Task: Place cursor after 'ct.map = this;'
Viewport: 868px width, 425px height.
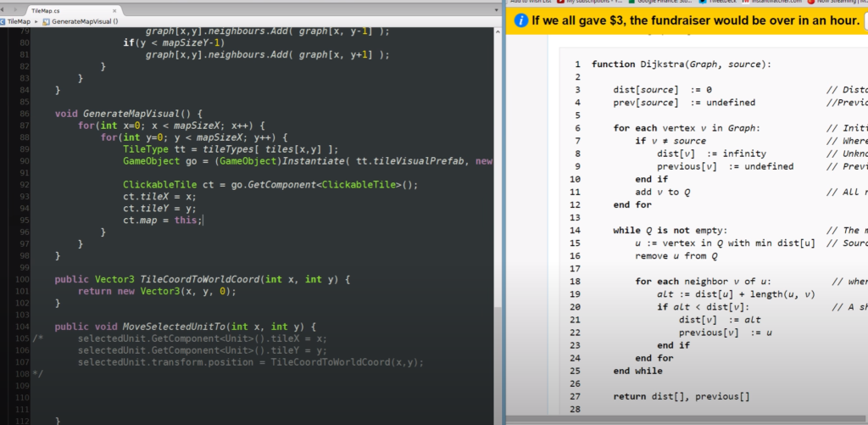Action: pyautogui.click(x=204, y=220)
